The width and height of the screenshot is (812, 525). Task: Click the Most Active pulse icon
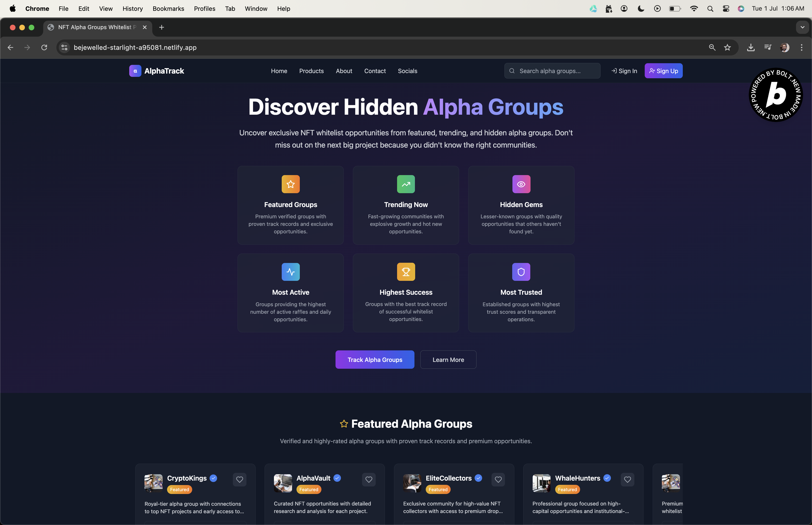290,272
